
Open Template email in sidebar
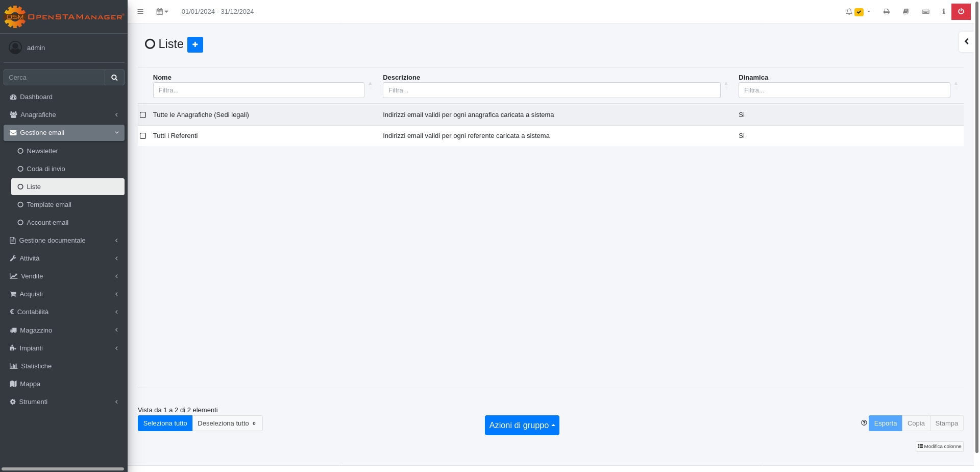(49, 205)
